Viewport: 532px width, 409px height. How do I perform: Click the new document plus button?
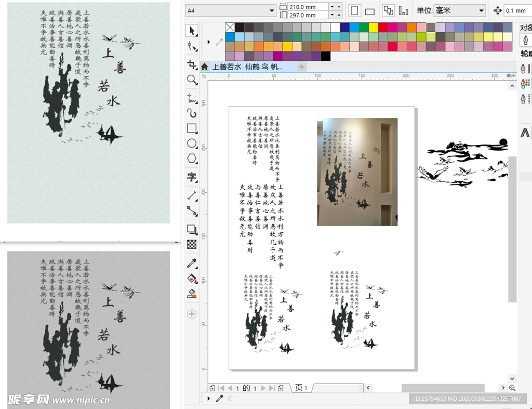(302, 67)
